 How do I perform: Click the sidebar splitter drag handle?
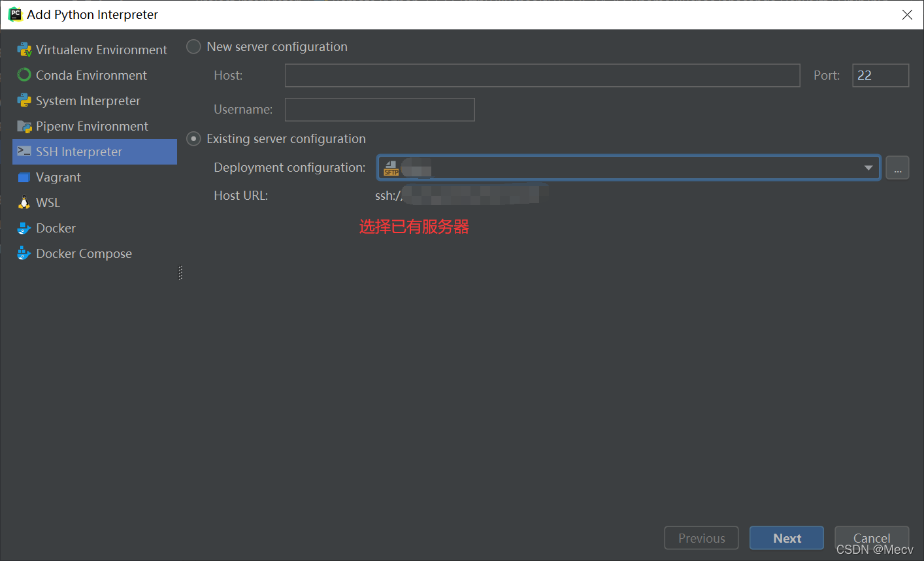(x=180, y=273)
